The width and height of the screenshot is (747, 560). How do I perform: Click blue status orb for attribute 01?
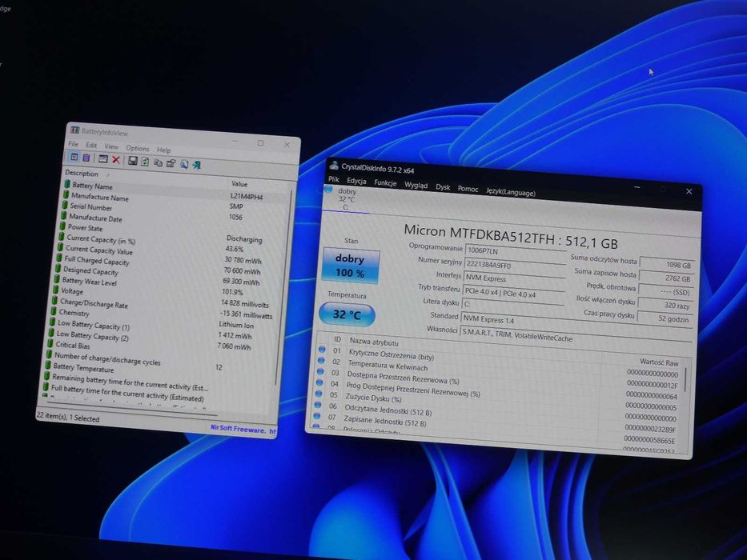322,350
